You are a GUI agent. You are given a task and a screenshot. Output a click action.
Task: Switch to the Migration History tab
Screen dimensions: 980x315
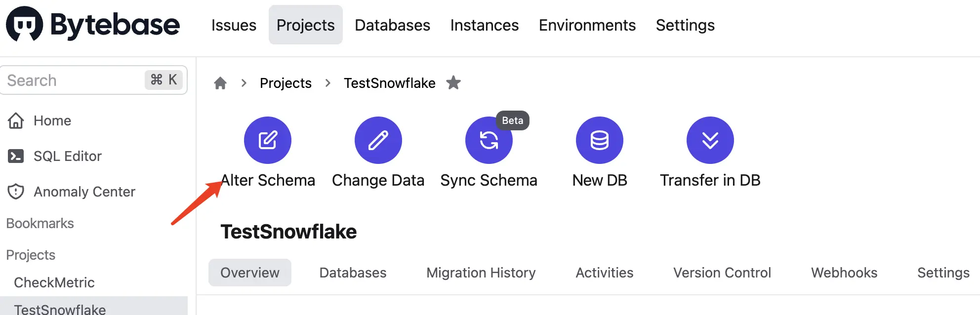click(x=481, y=273)
